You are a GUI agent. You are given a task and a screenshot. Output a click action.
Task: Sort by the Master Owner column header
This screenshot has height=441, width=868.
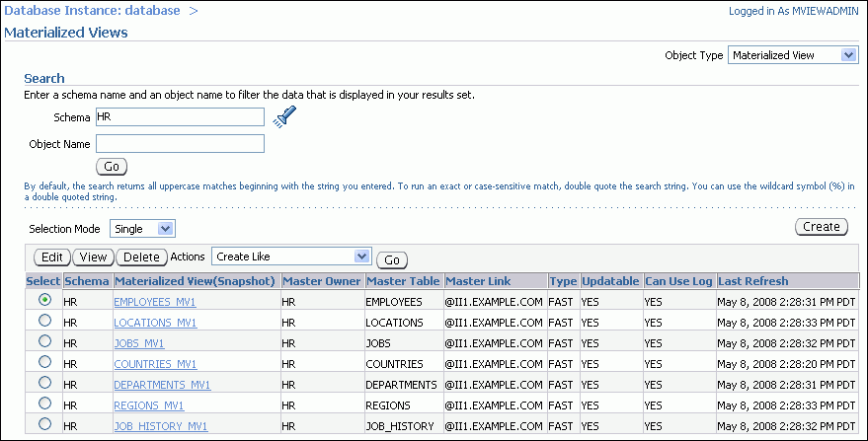[322, 281]
